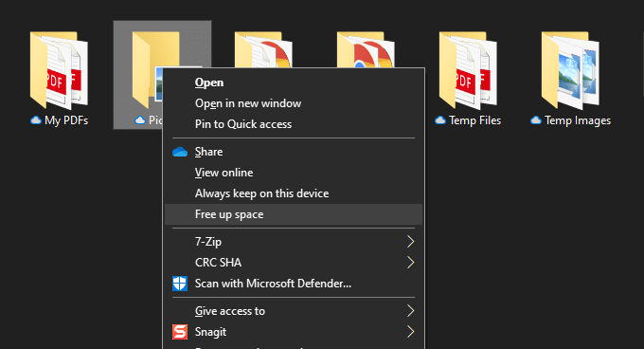Screen dimensions: 644x349
Task: Click the My PDFs folder label
Action: [x=66, y=120]
